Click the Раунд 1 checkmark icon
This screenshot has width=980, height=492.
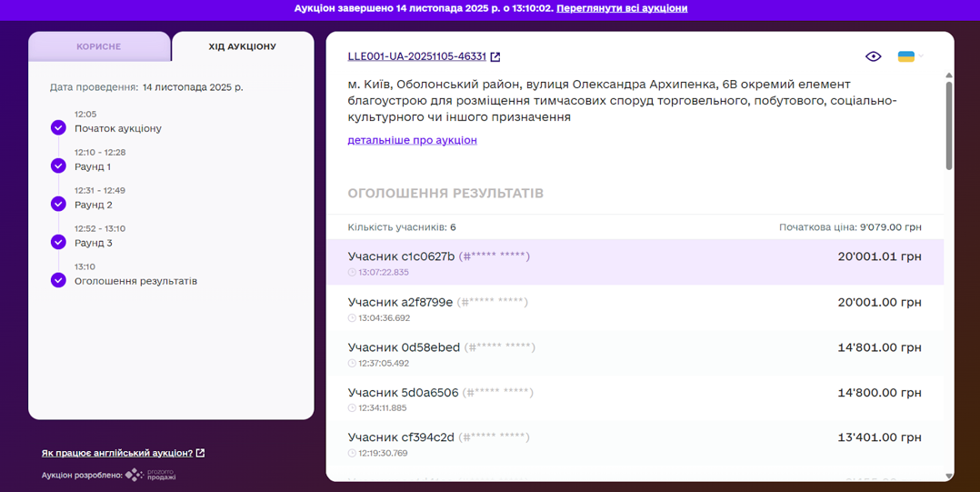[x=58, y=166]
